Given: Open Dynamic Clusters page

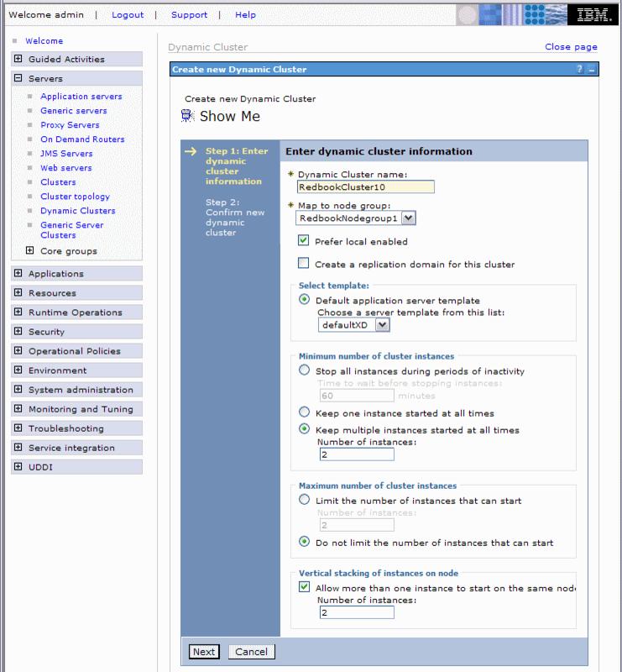Looking at the screenshot, I should pos(78,211).
